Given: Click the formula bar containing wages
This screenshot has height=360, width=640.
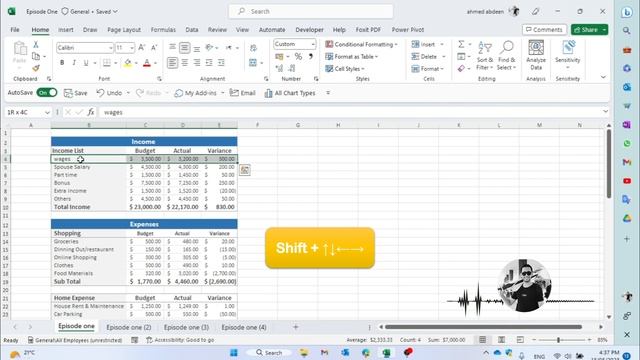Looking at the screenshot, I should [349, 112].
